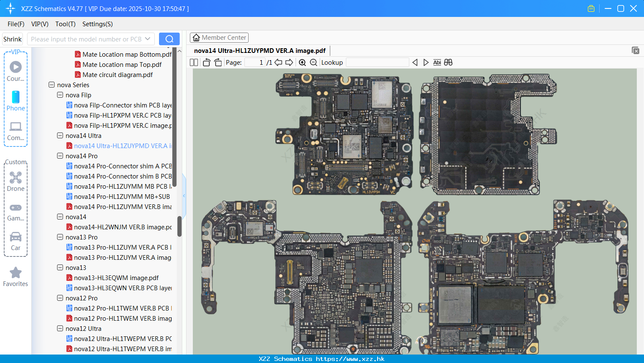The image size is (644, 363).
Task: Open nova14-HL2WNJM VER.B image.pdf
Action: point(119,227)
